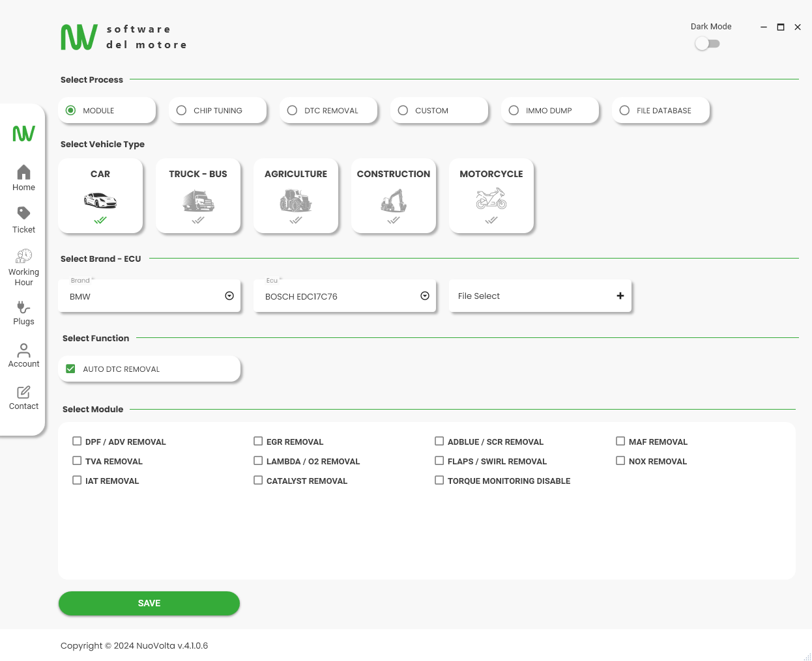Check the EGR Removal module
Viewport: 812px width, 661px height.
(258, 442)
